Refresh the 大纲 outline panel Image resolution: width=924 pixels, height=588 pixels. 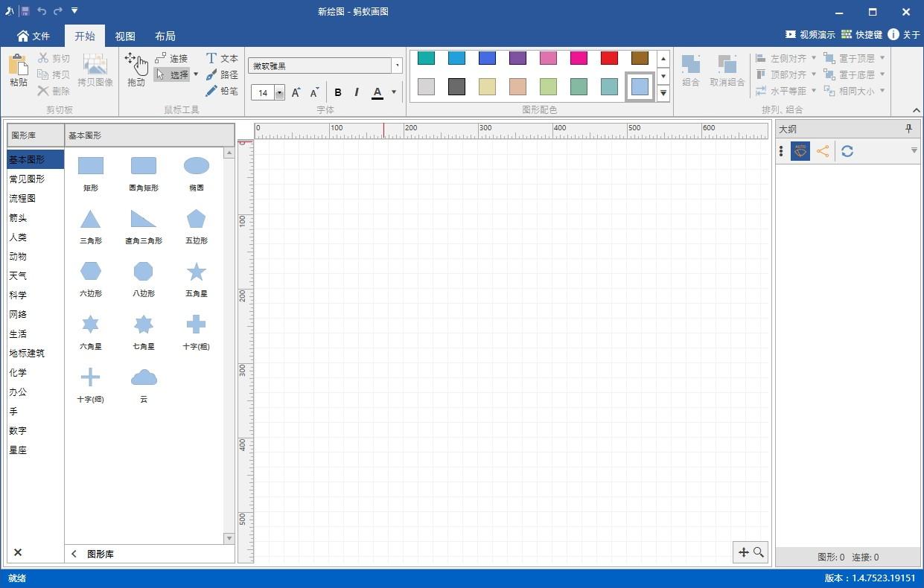[x=847, y=151]
